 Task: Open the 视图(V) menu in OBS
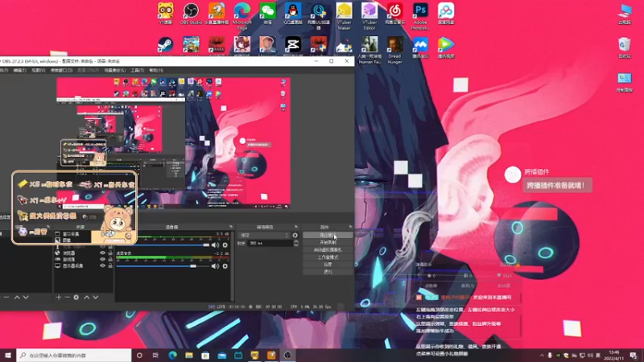(38, 71)
